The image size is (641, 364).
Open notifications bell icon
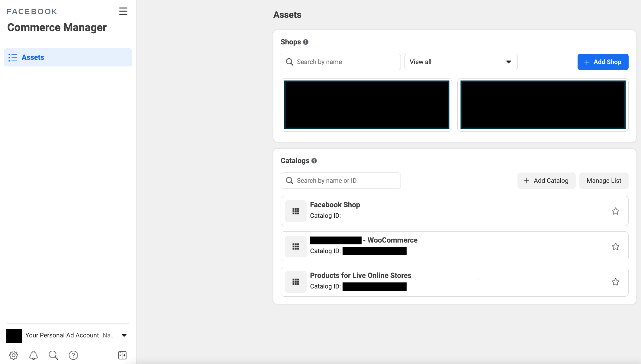tap(34, 355)
